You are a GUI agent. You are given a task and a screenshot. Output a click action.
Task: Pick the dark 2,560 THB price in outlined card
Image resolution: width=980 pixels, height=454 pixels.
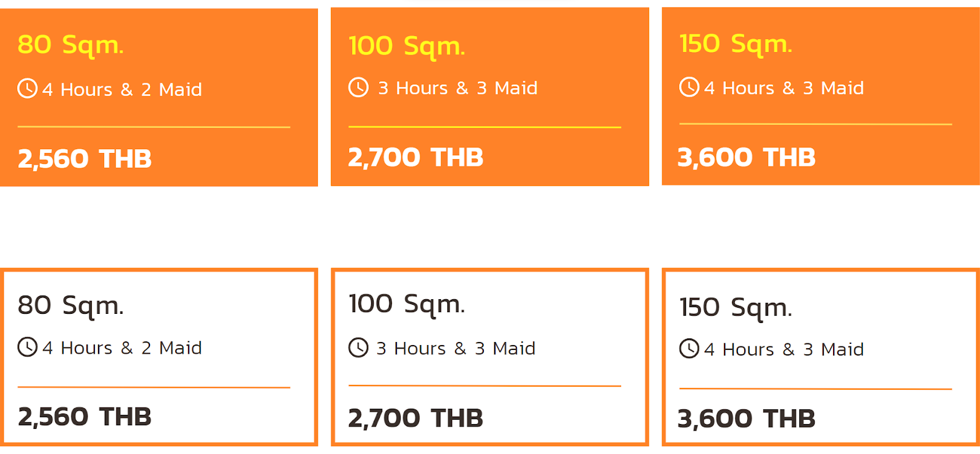pyautogui.click(x=85, y=417)
